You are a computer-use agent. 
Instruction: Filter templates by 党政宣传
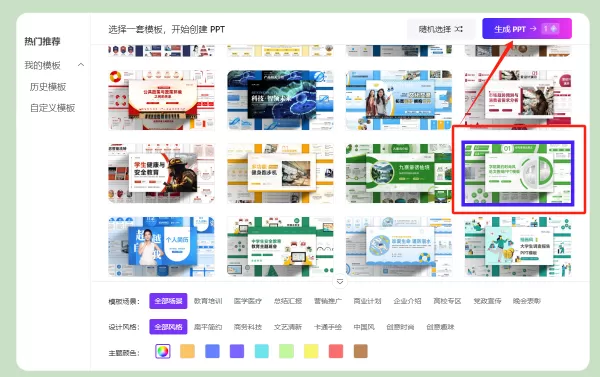487,301
